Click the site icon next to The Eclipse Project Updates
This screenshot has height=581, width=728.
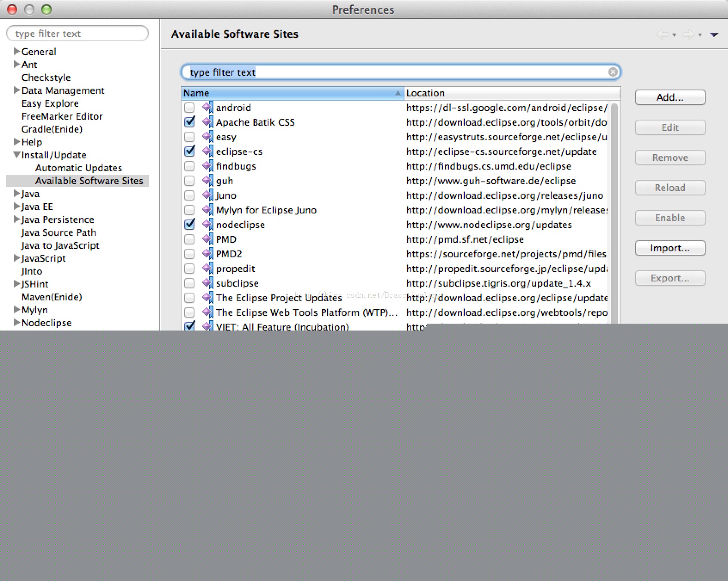(x=208, y=297)
